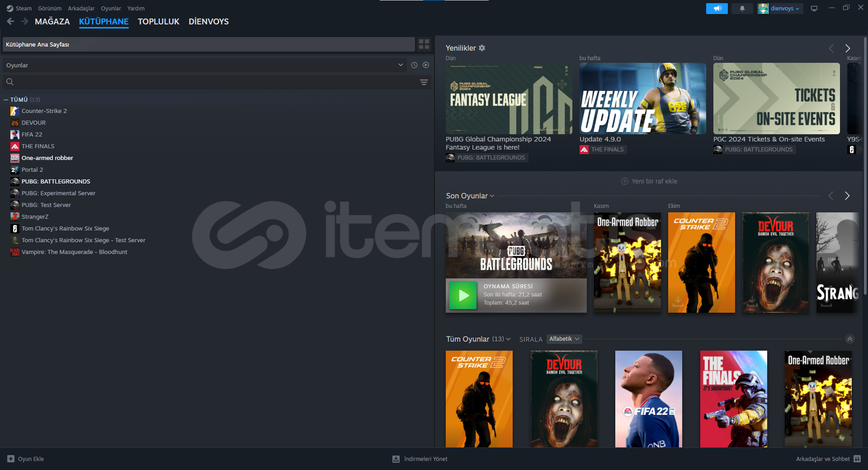Viewport: 868px width, 470px height.
Task: Open the Oyunlar filter dropdown
Action: (204, 65)
